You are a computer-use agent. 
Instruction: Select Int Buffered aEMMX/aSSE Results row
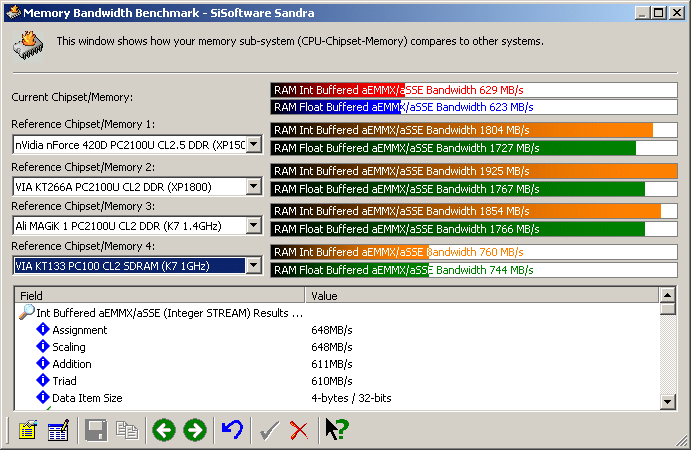tap(170, 313)
